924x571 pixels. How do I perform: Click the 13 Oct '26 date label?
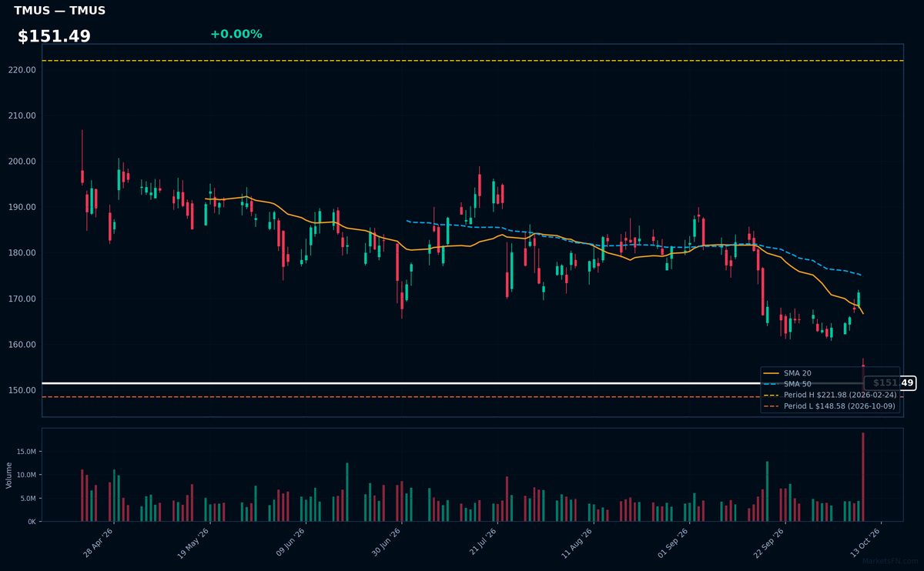[x=866, y=542]
